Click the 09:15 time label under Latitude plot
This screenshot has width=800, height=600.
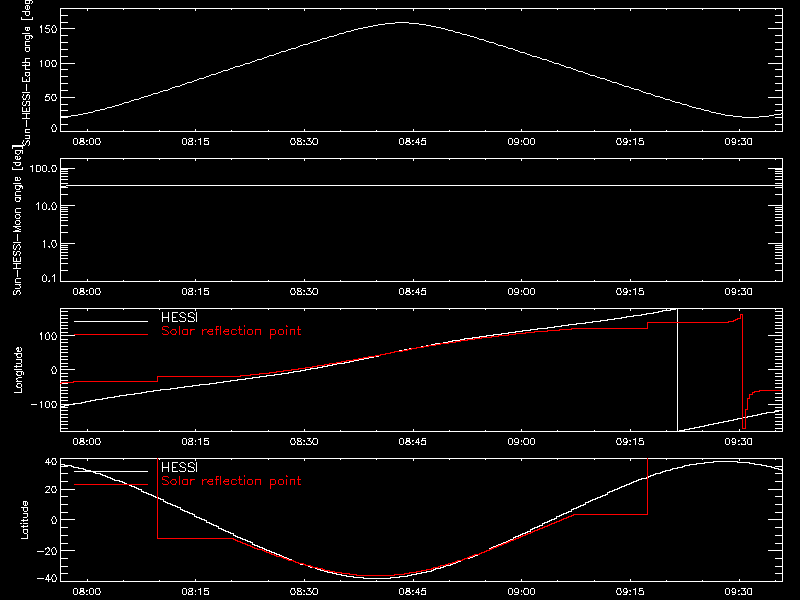click(x=630, y=592)
